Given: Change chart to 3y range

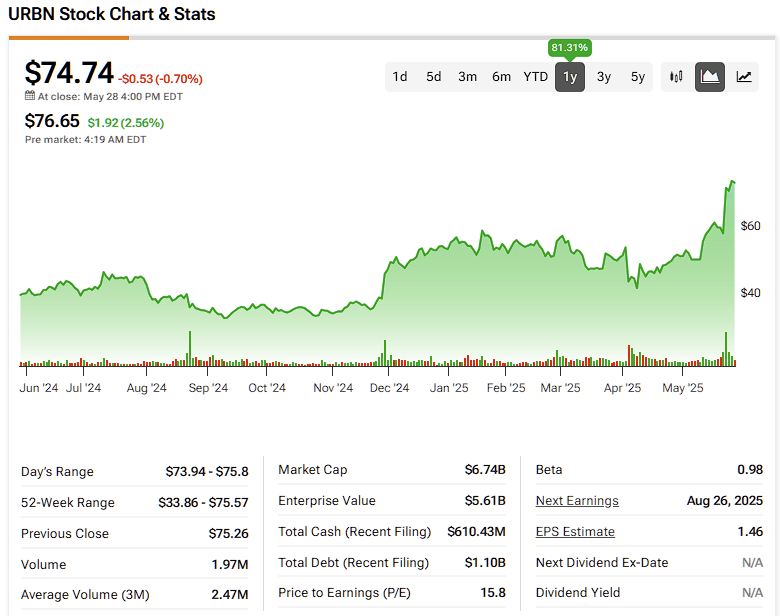Looking at the screenshot, I should coord(604,77).
